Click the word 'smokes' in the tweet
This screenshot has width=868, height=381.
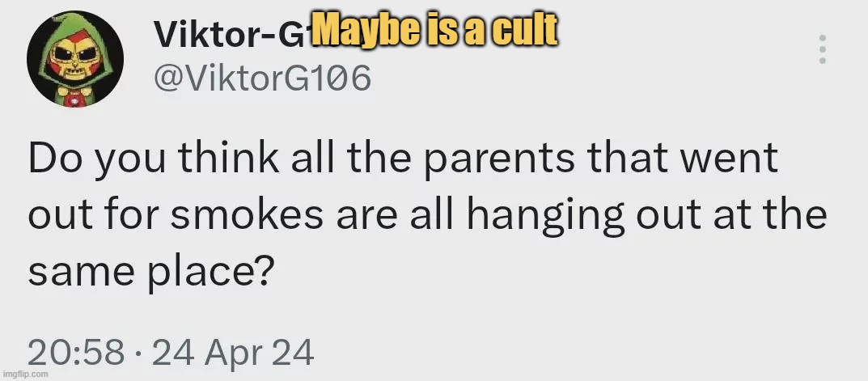pos(247,215)
